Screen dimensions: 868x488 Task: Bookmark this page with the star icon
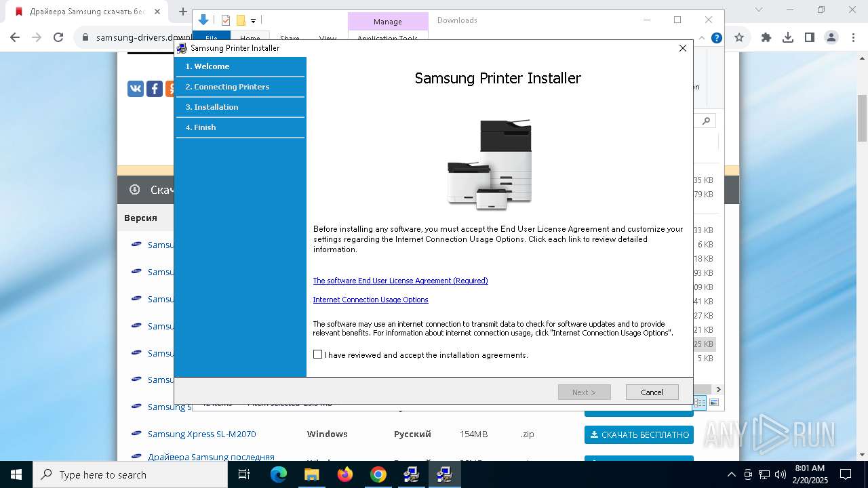739,37
